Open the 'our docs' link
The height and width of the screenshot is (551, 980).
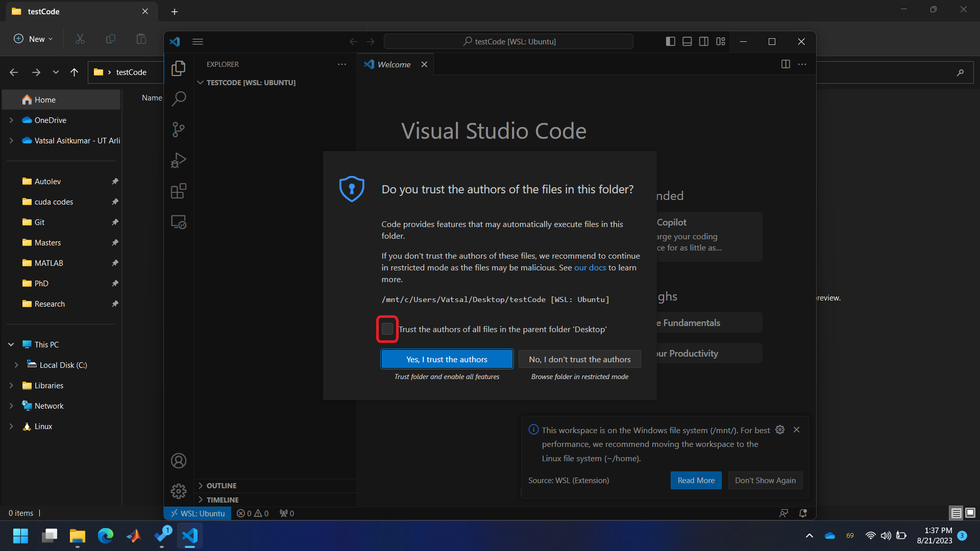pyautogui.click(x=590, y=267)
